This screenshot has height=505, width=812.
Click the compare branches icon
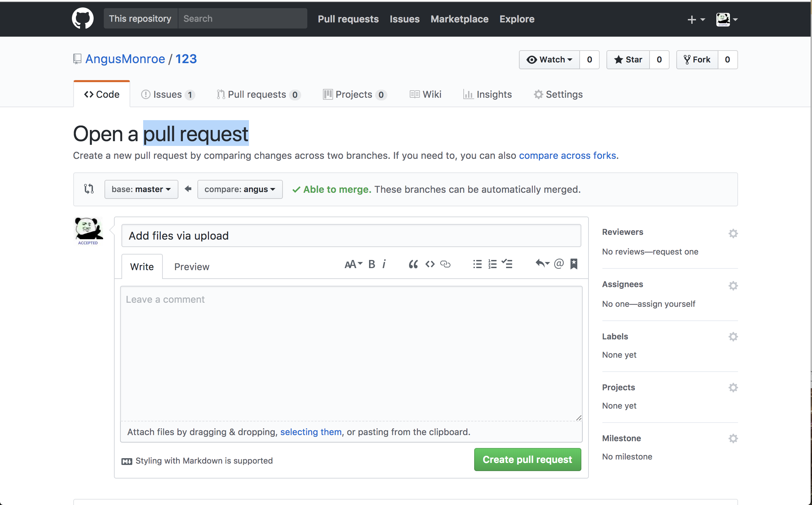(89, 189)
